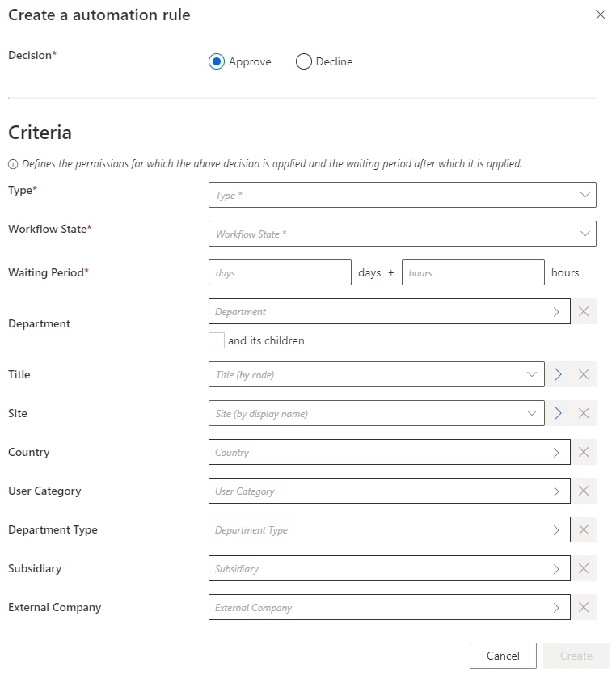Select the Approve radio button
The width and height of the screenshot is (616, 675).
(217, 61)
